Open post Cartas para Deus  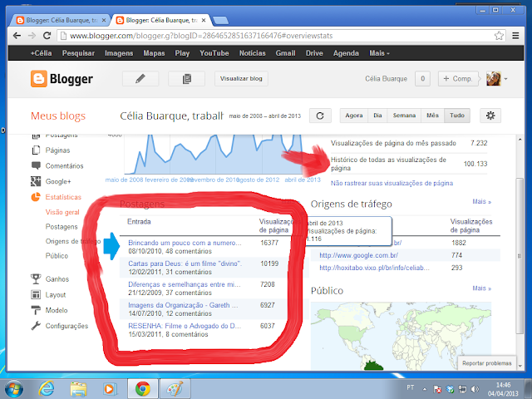click(185, 264)
